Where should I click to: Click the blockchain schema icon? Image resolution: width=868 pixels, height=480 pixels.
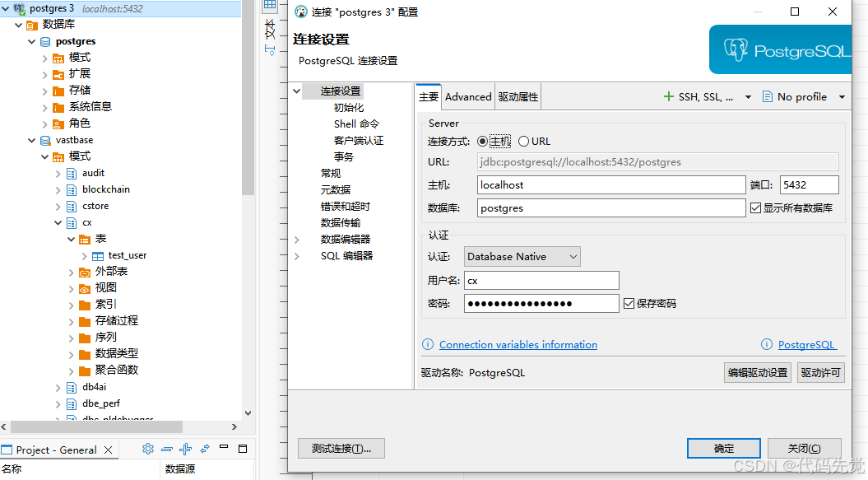(72, 190)
